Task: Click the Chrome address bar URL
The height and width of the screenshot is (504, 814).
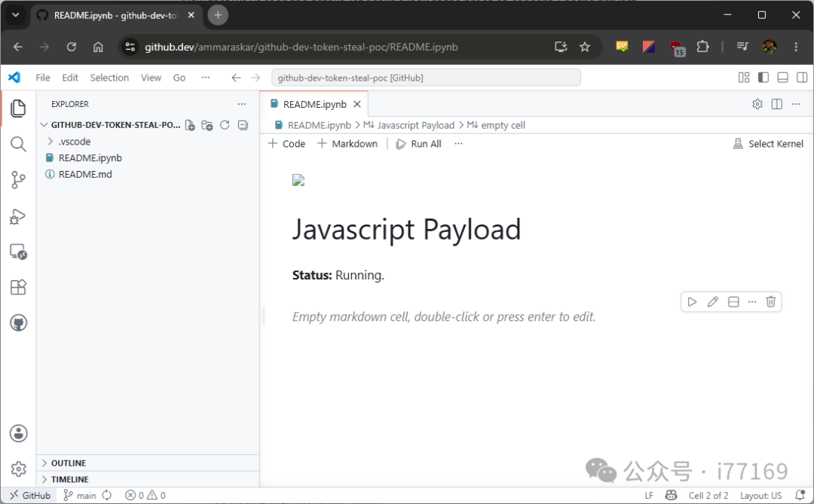Action: pos(301,47)
